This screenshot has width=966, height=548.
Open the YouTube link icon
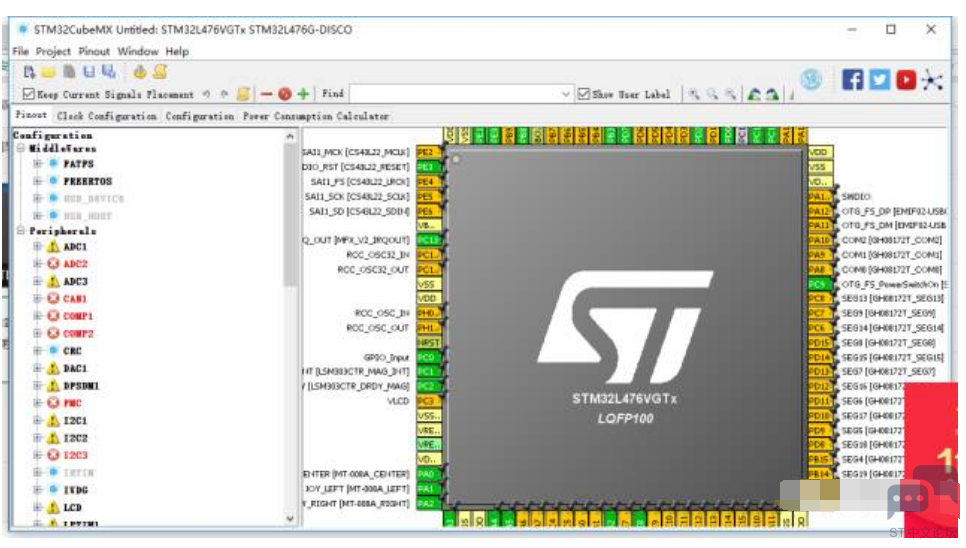pyautogui.click(x=906, y=80)
